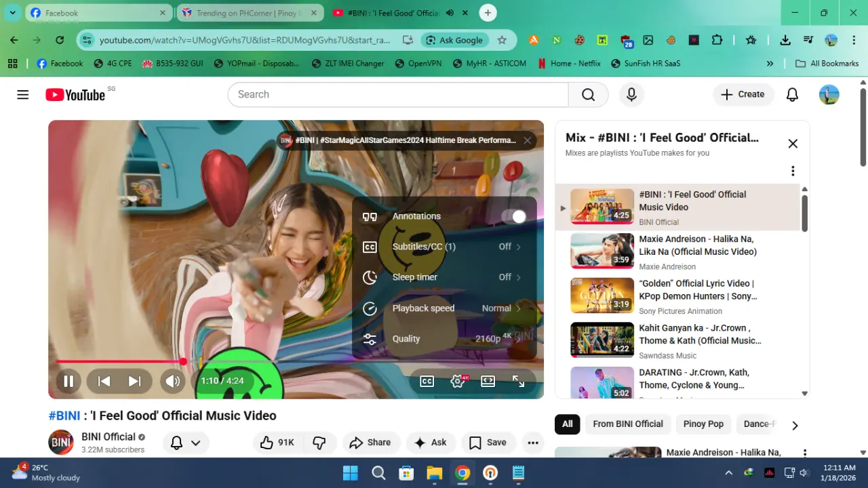Open Chrome downloads
This screenshot has width=868, height=488.
click(x=785, y=40)
